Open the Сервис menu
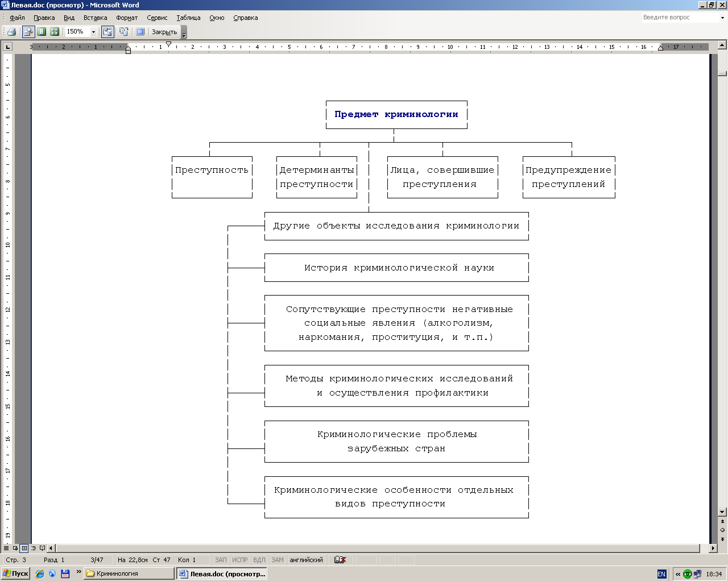The image size is (728, 582). [x=157, y=18]
